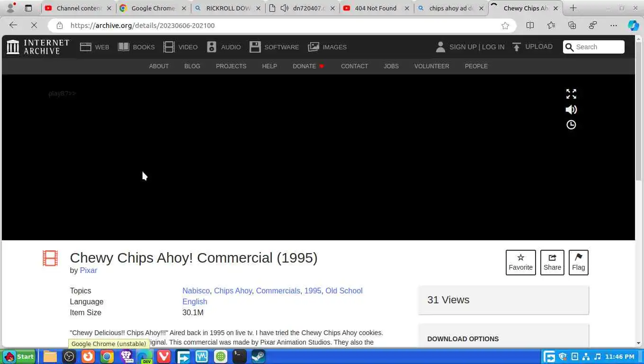The height and width of the screenshot is (364, 644).
Task: Open the Start menu
Action: [x=19, y=356]
